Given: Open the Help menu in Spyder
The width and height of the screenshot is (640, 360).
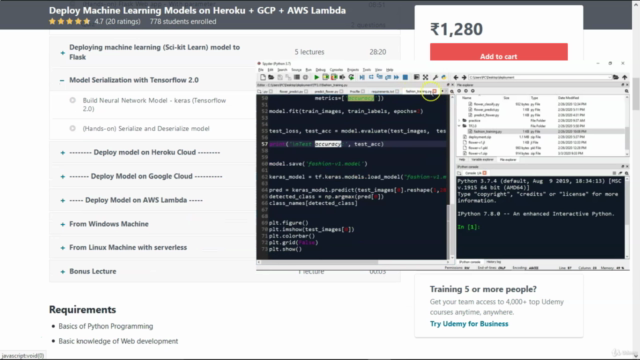Looking at the screenshot, I should point(389,70).
